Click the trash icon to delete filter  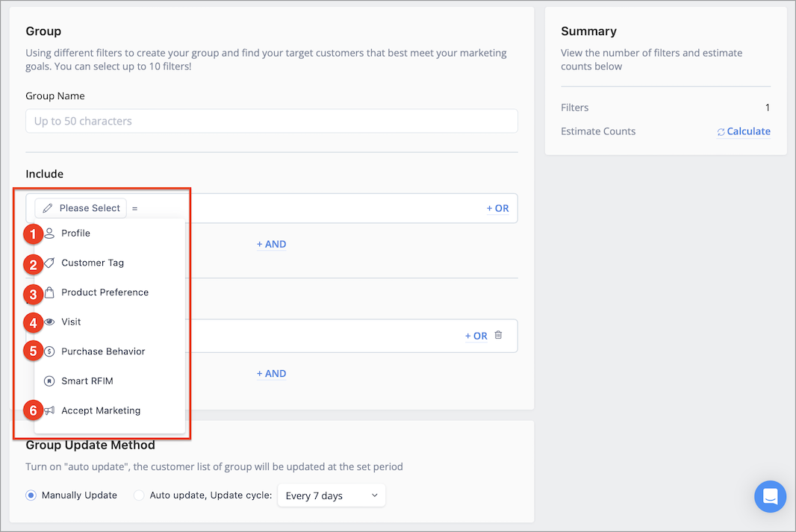click(x=498, y=335)
